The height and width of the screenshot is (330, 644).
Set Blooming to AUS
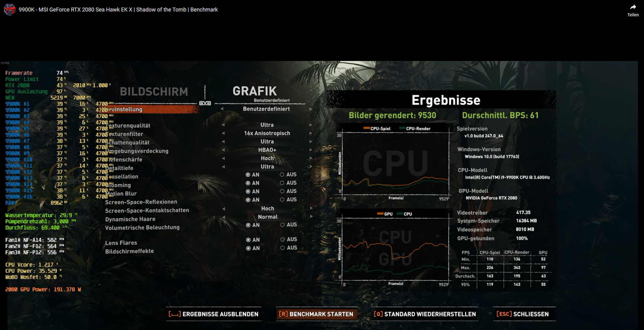pyautogui.click(x=288, y=183)
